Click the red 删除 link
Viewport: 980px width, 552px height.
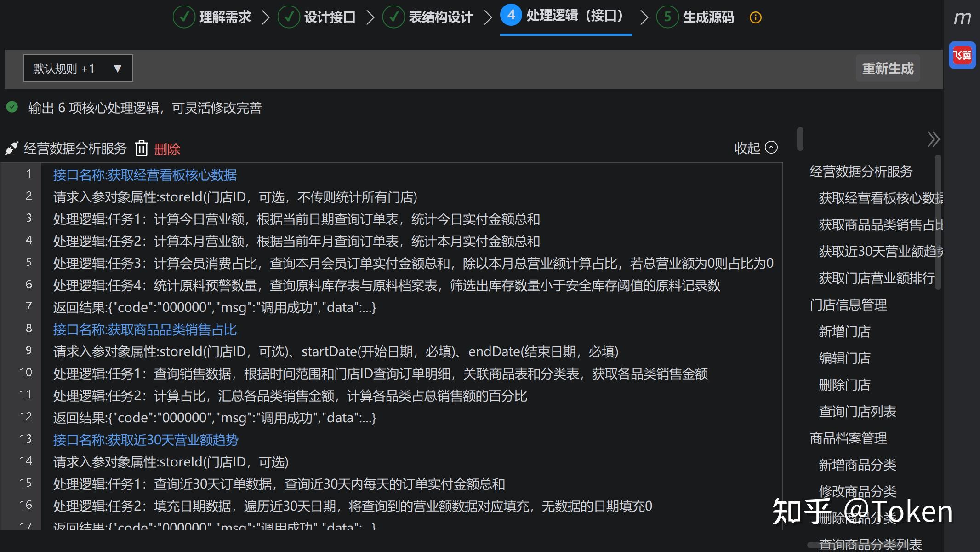[x=167, y=149]
